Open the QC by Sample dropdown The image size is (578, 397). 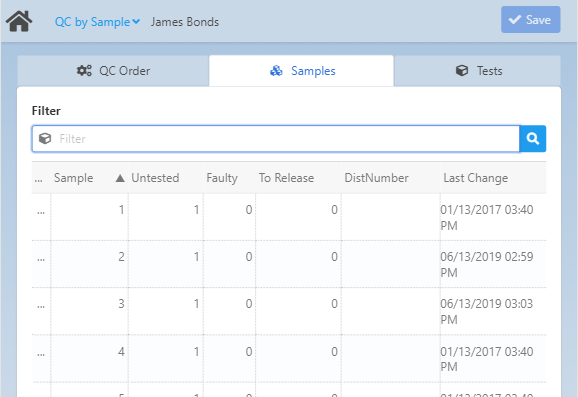[x=97, y=22]
